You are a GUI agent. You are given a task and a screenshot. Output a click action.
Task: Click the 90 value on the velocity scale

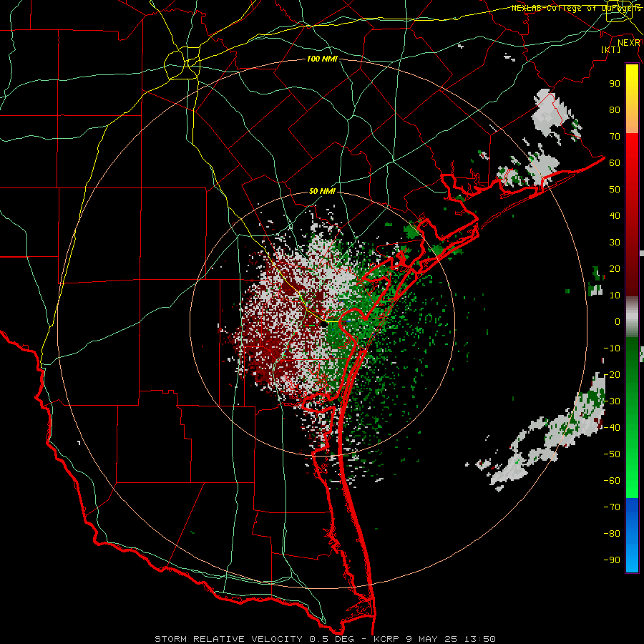615,84
